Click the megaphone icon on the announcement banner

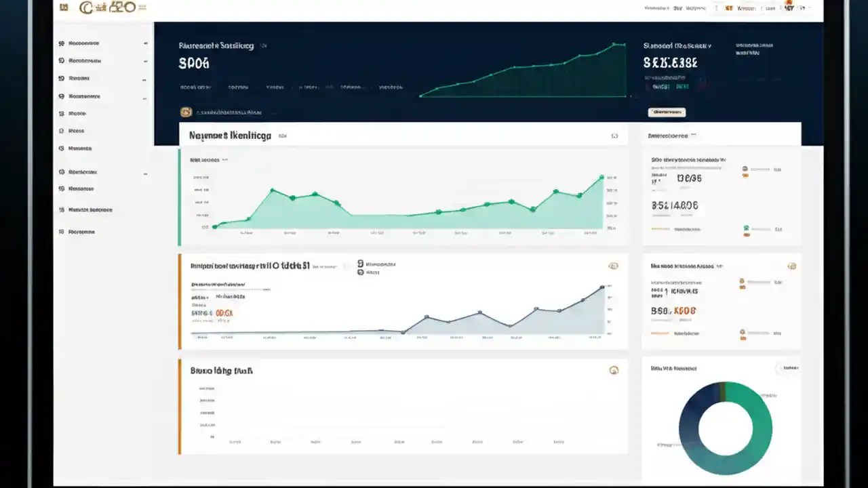pyautogui.click(x=184, y=112)
